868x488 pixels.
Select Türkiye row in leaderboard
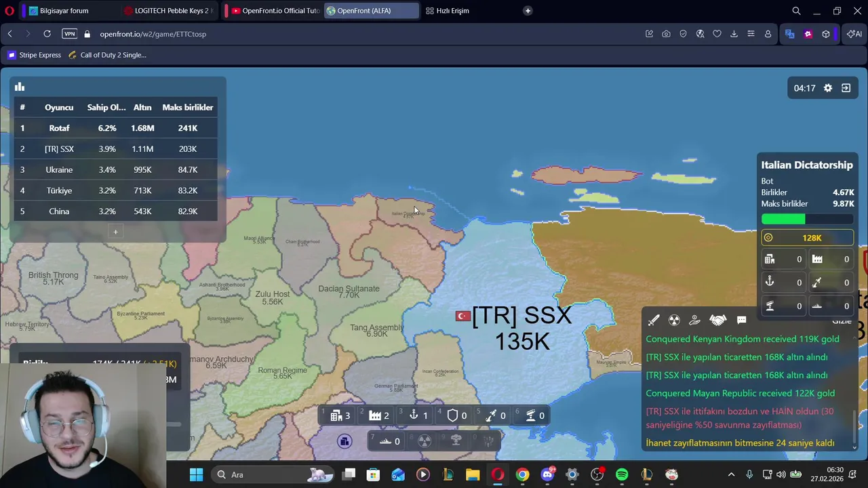coord(115,190)
